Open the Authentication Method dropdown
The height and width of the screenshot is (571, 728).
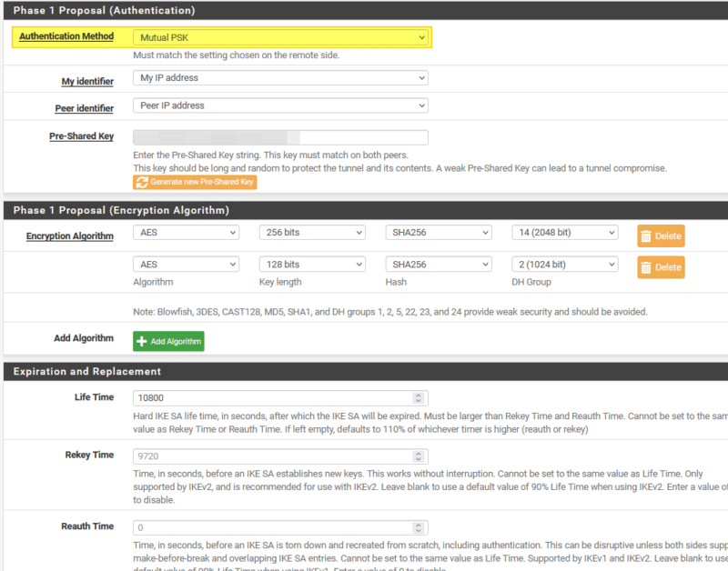click(280, 37)
